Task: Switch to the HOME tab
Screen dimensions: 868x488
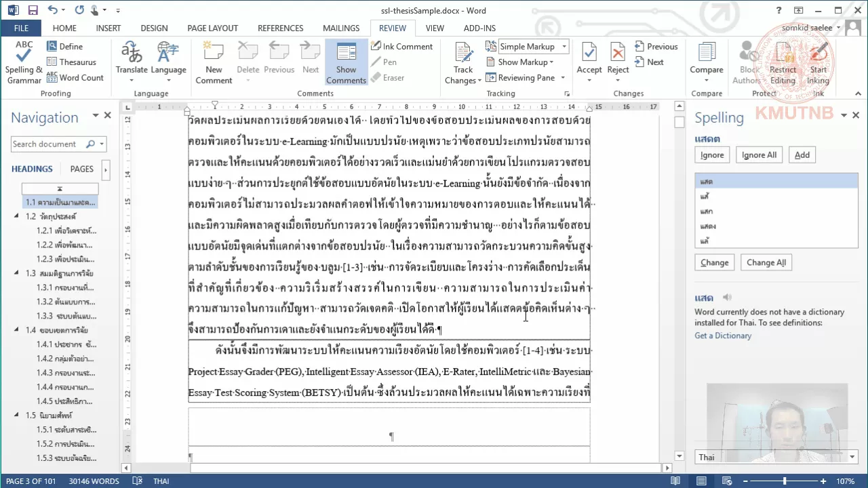Action: point(64,28)
